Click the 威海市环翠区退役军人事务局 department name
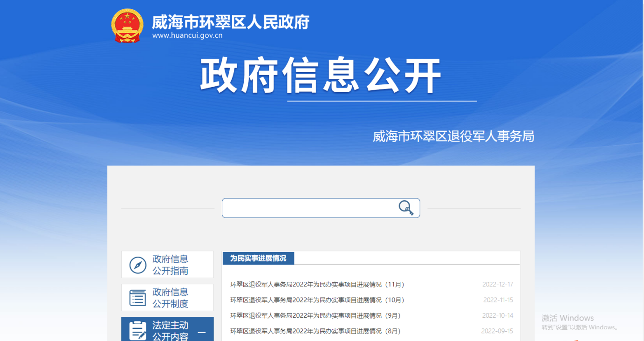The image size is (644, 341). pyautogui.click(x=453, y=136)
